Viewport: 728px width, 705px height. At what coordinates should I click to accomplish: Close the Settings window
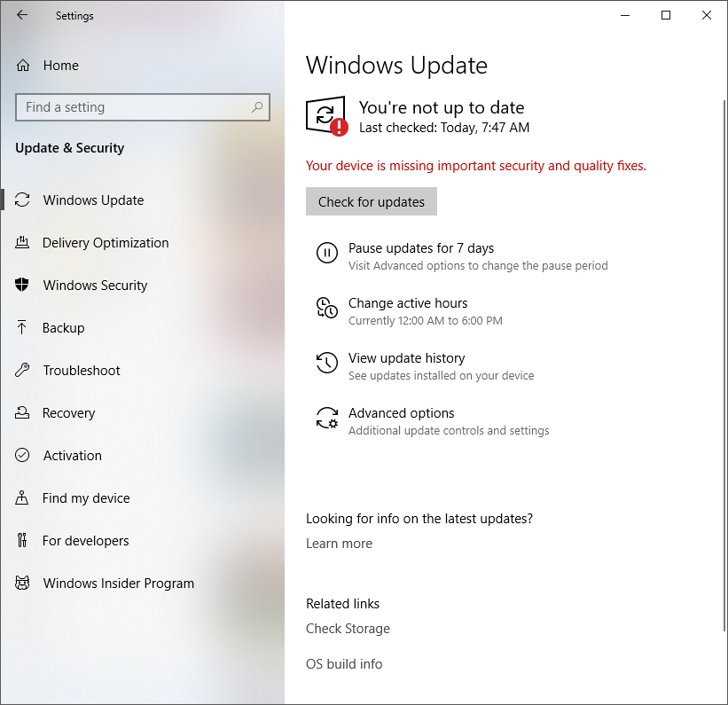(707, 15)
